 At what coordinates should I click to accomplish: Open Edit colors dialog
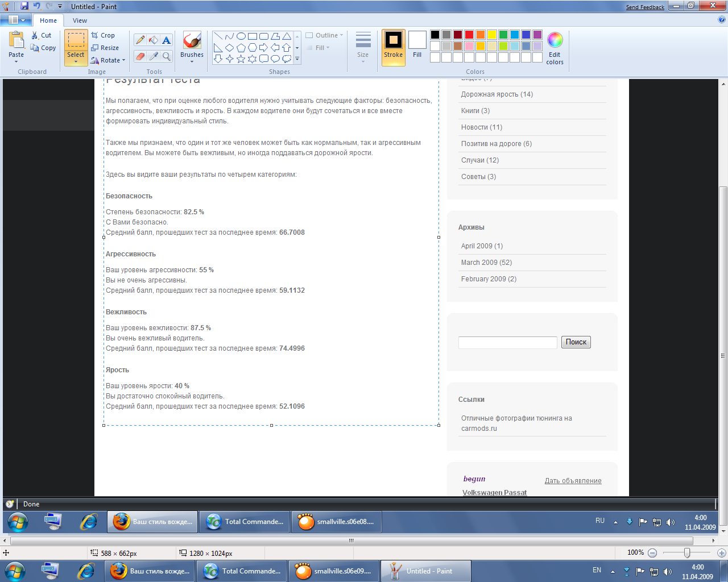pyautogui.click(x=555, y=48)
